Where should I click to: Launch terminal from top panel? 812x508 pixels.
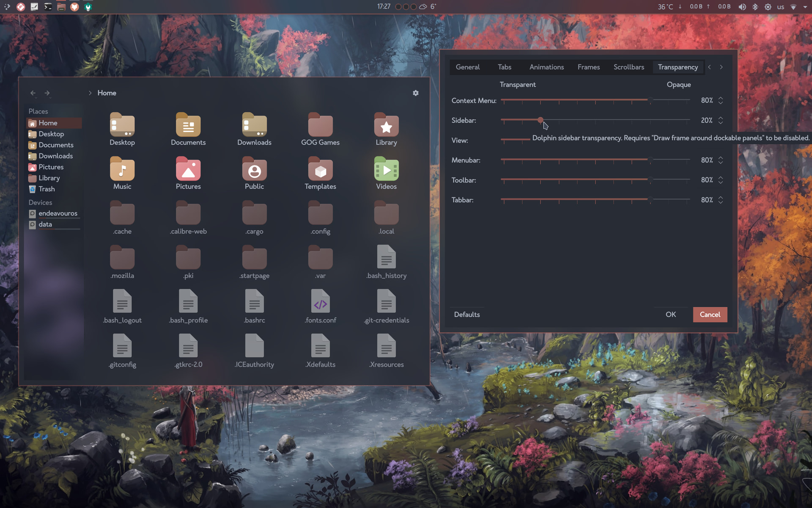click(x=48, y=7)
